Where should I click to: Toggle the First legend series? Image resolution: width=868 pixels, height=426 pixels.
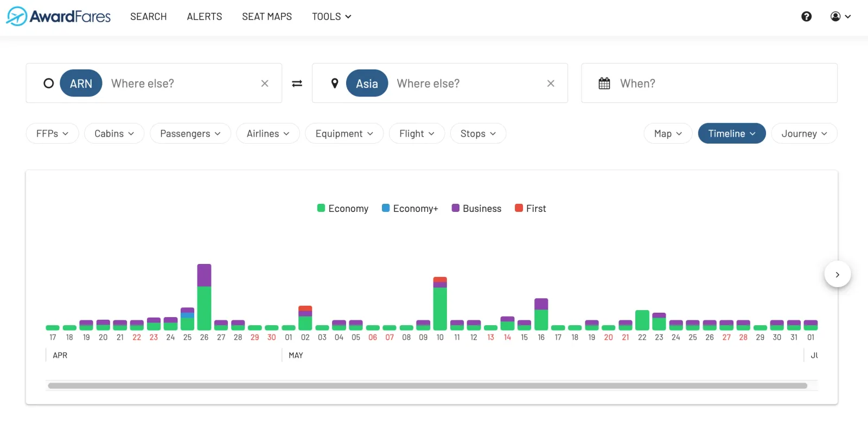coord(530,209)
